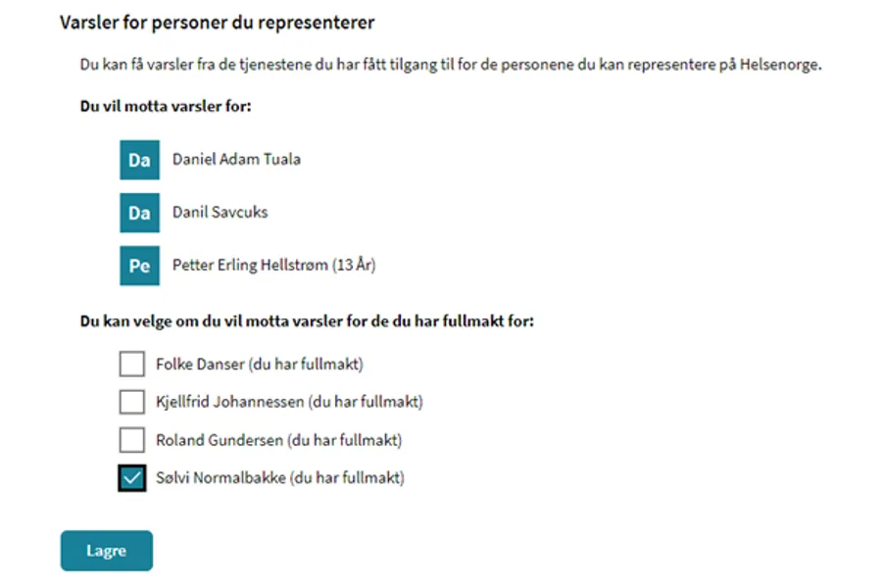Viewport: 882px width, 588px height.
Task: Click Da avatar beside Daniel Adam Tuala
Action: tap(139, 160)
